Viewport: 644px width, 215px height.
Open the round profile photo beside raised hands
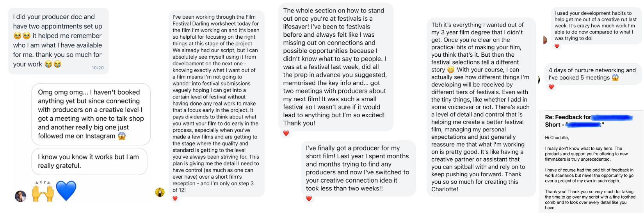coord(20,196)
